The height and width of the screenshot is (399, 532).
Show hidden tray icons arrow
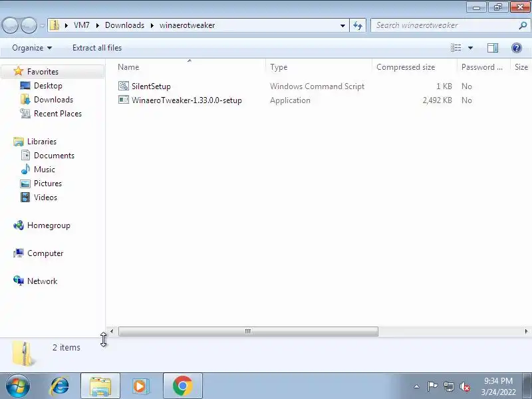417,386
